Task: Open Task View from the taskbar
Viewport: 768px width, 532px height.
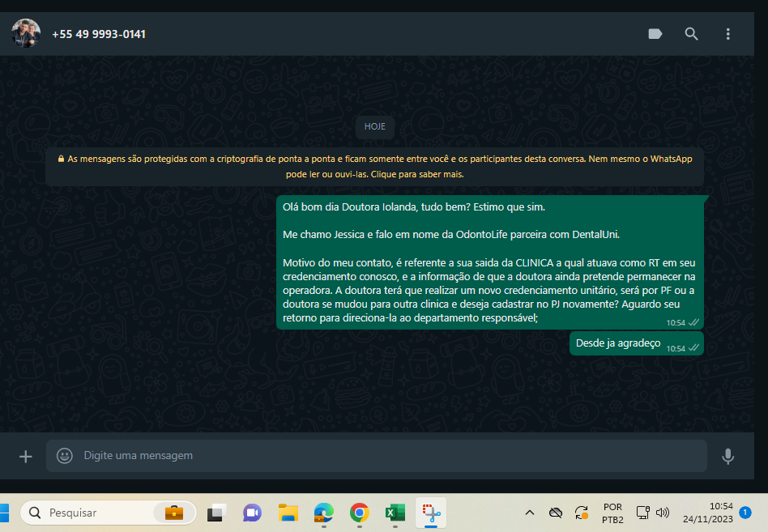Action: [216, 513]
